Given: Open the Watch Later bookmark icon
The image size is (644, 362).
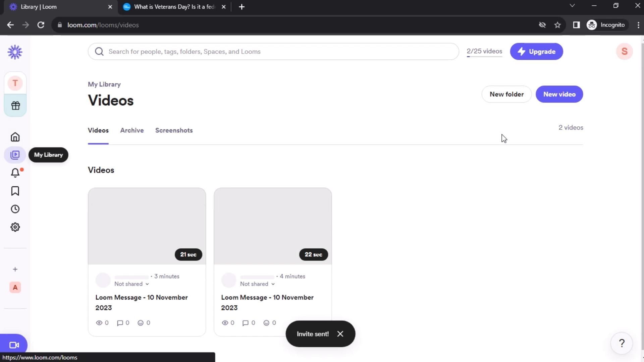Looking at the screenshot, I should point(15,191).
